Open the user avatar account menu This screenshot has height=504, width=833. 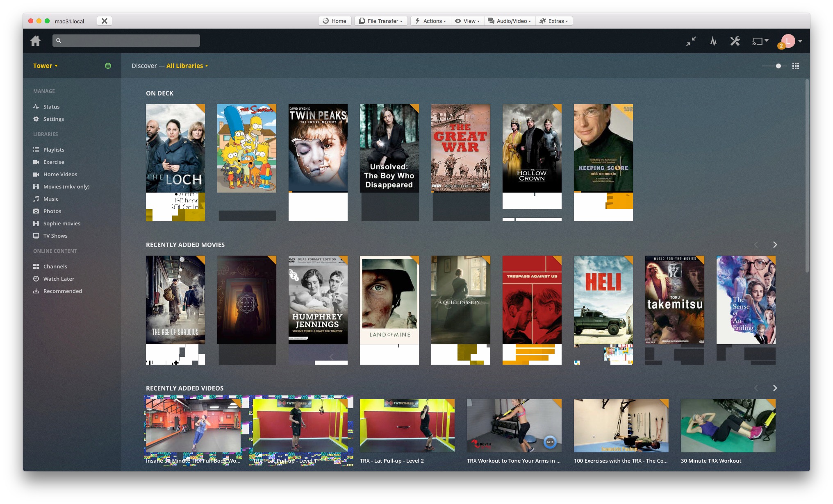[788, 41]
